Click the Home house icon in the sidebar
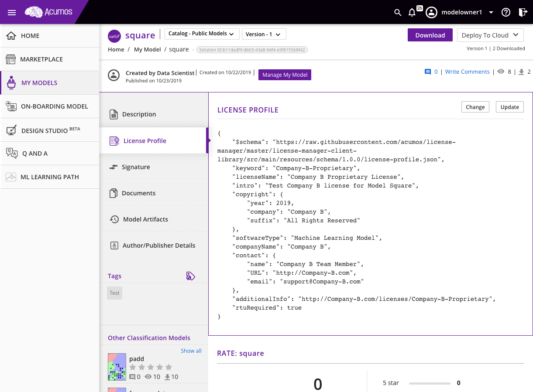Image resolution: width=533 pixels, height=392 pixels. pyautogui.click(x=11, y=35)
